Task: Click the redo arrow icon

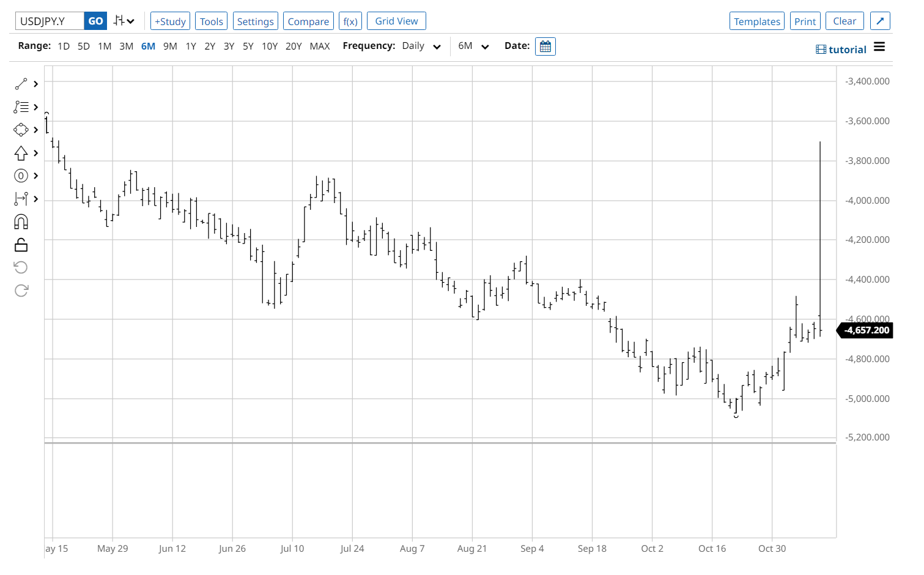Action: pos(21,291)
